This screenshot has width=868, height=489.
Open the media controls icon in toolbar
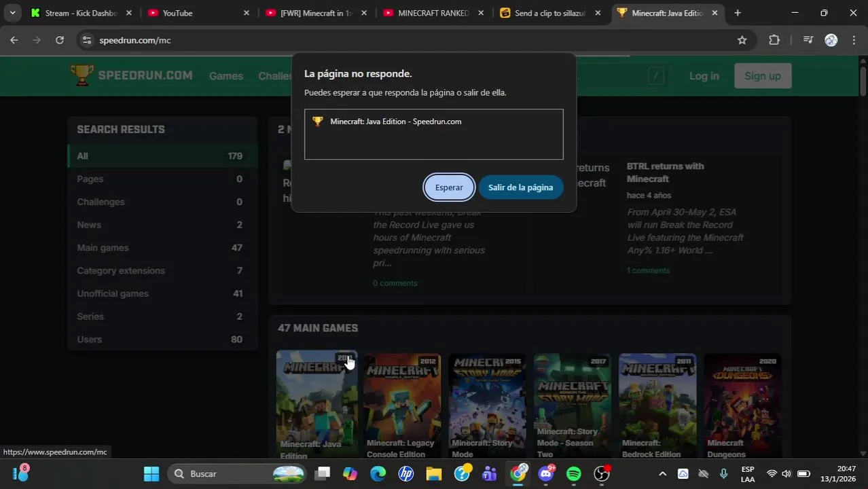tap(808, 40)
